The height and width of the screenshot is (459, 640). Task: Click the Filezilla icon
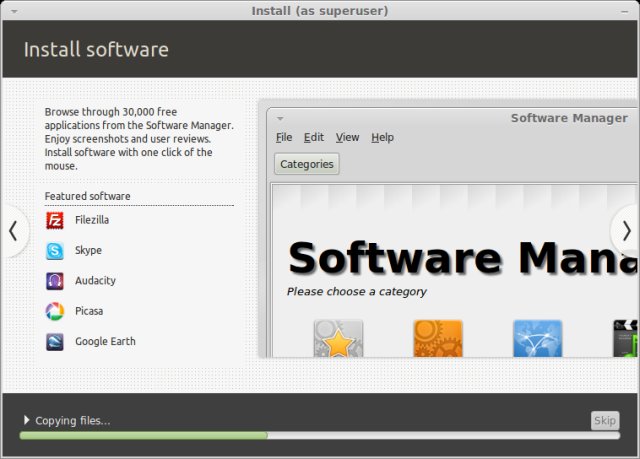(x=55, y=221)
